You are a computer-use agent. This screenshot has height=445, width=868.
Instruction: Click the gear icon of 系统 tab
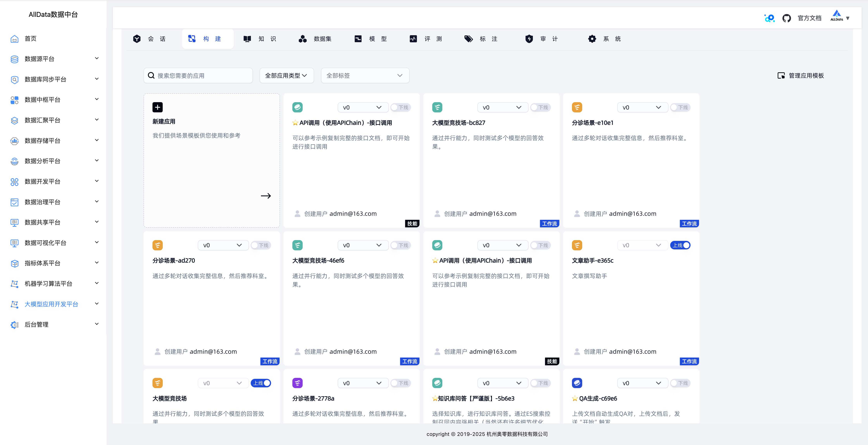(x=592, y=39)
